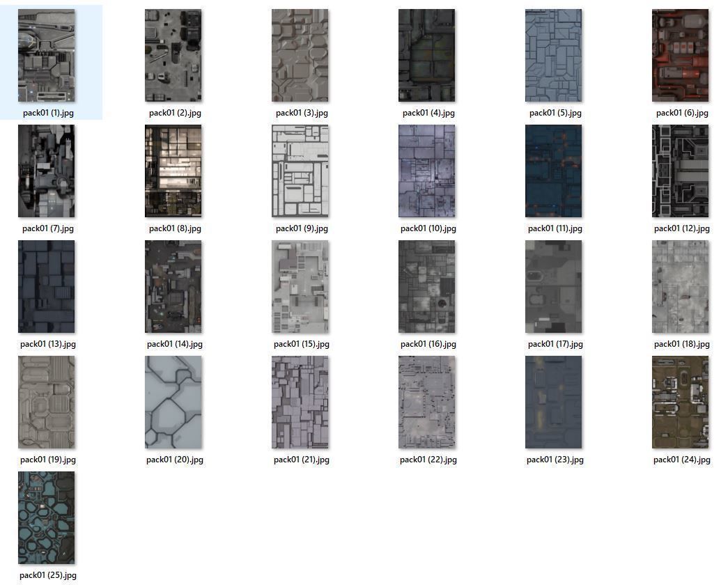Select the teal cobblestone image pack01 (25).jpg
This screenshot has height=587, width=728.
47,517
